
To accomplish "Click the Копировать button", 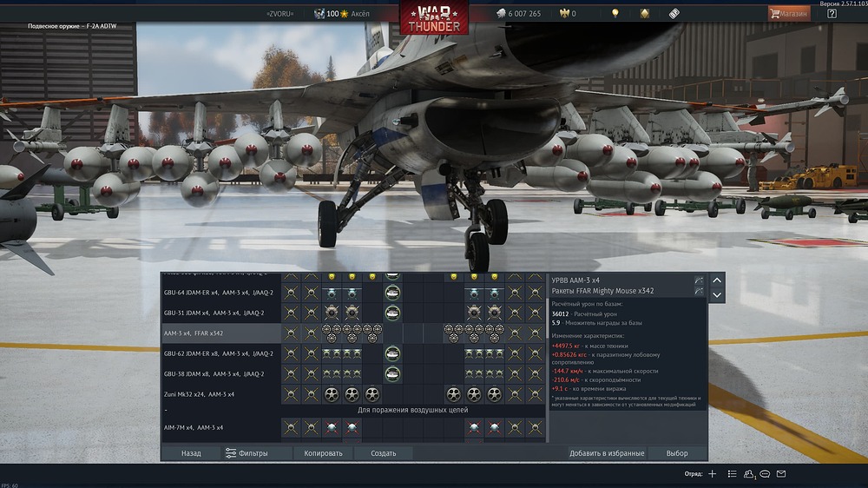I will pyautogui.click(x=323, y=453).
